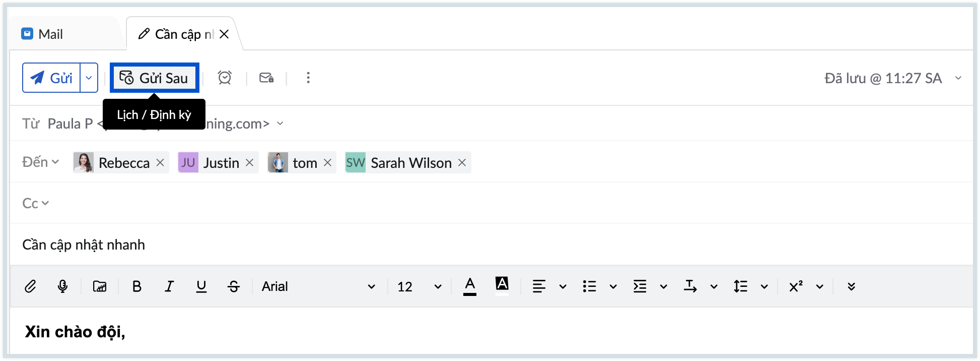Click the Gửi Sau send later button
Screen dimensions: 980x361
(155, 78)
